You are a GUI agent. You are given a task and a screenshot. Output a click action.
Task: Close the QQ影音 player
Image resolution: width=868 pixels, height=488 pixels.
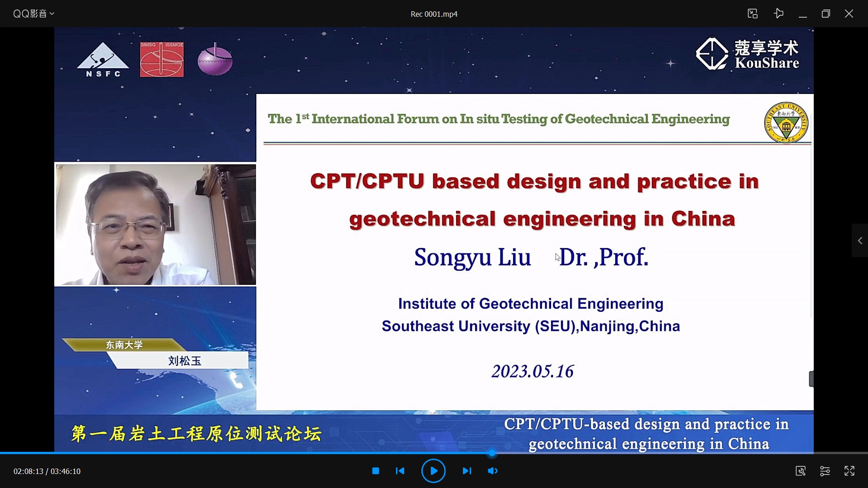849,14
